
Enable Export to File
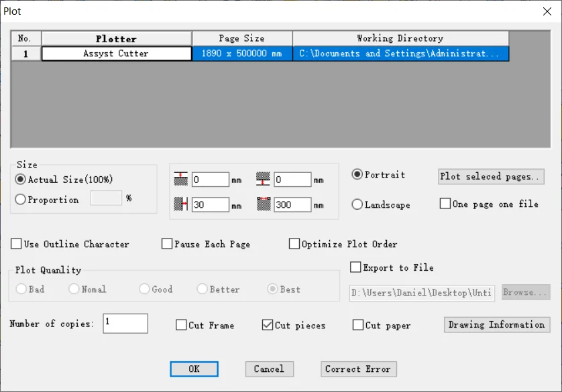pyautogui.click(x=355, y=267)
